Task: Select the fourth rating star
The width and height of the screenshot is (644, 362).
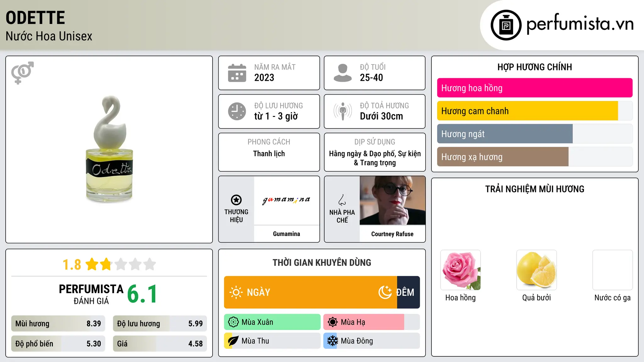Action: tap(135, 264)
